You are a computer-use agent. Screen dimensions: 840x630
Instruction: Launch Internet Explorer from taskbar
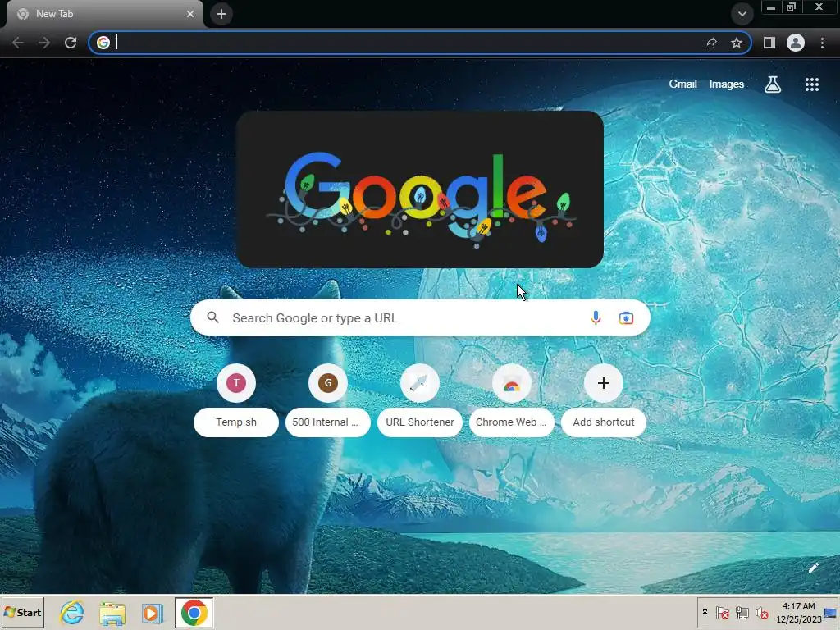pos(72,612)
